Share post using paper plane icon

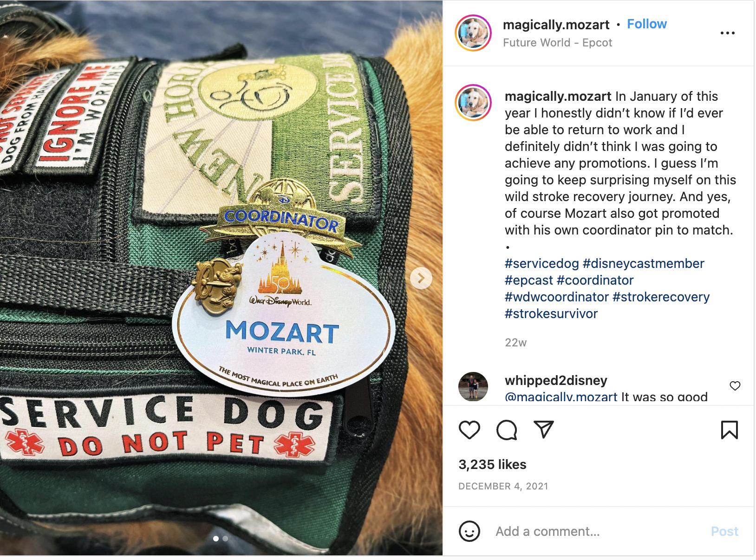click(543, 430)
